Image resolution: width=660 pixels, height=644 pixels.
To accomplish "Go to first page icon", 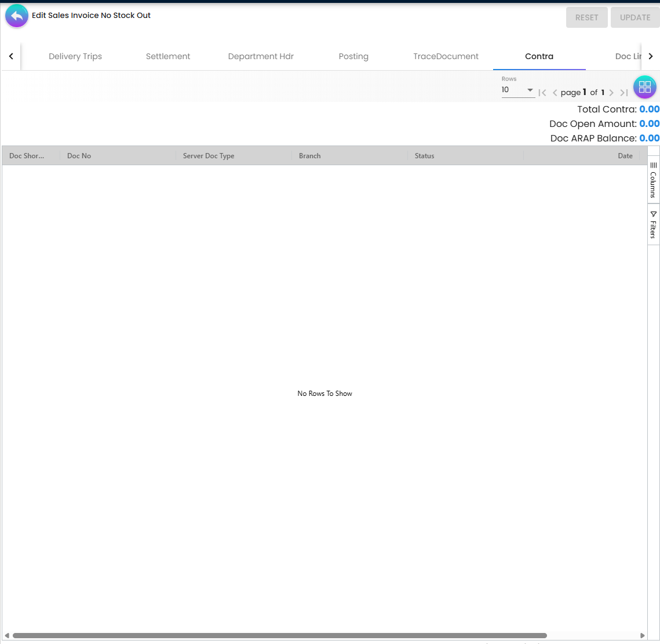I will click(542, 93).
